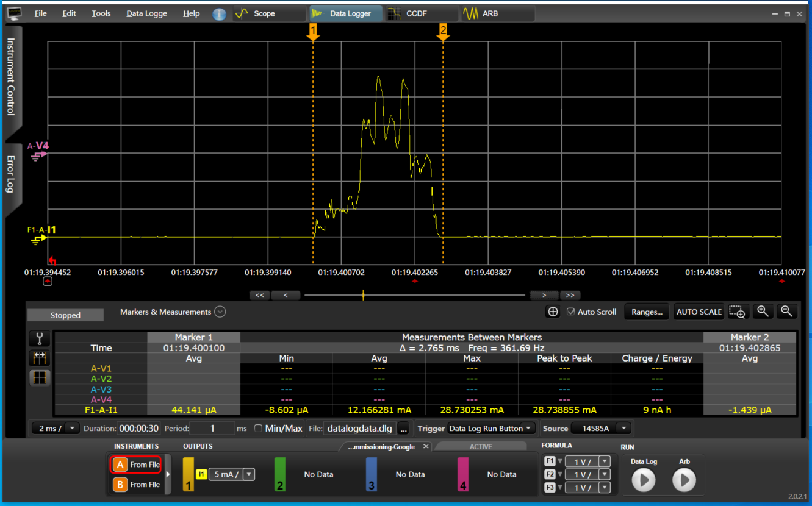812x506 pixels.
Task: Switch to the CCDF tab
Action: (422, 13)
